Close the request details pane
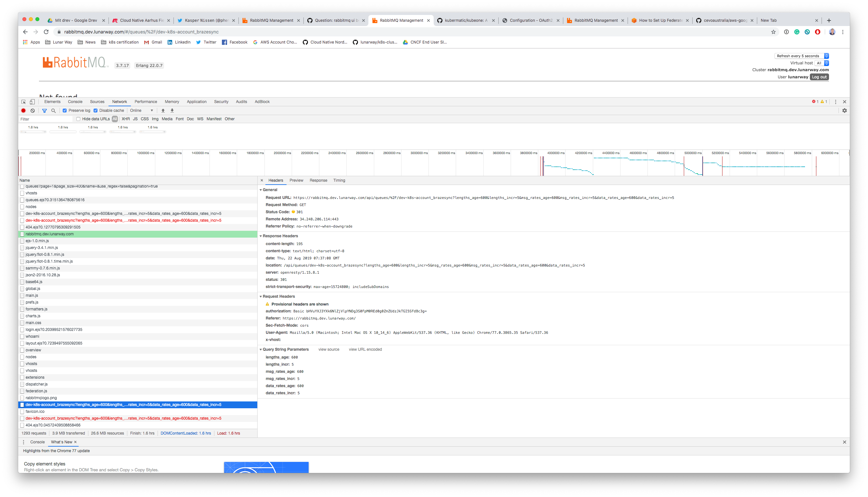 (x=262, y=180)
